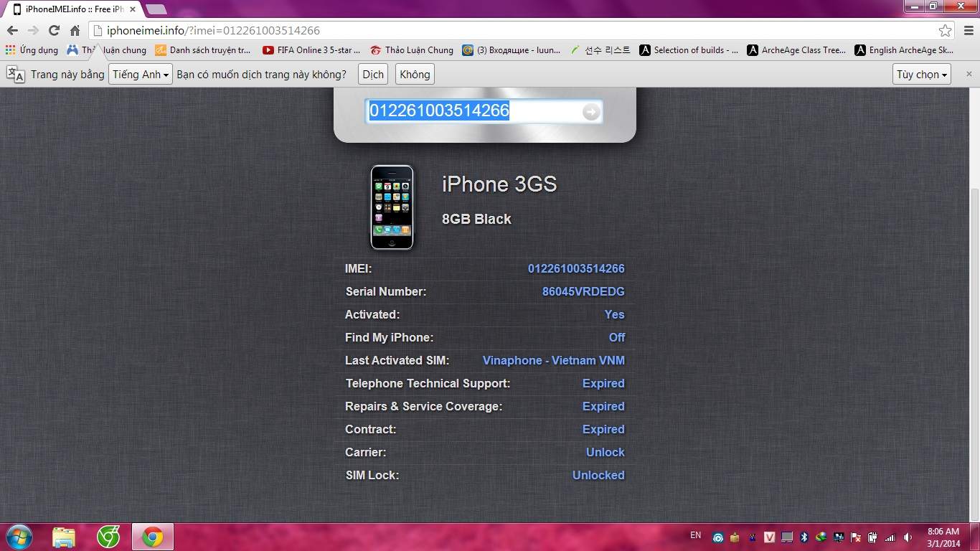Image resolution: width=980 pixels, height=551 pixels.
Task: Click the Contract Expired value
Action: tap(603, 429)
